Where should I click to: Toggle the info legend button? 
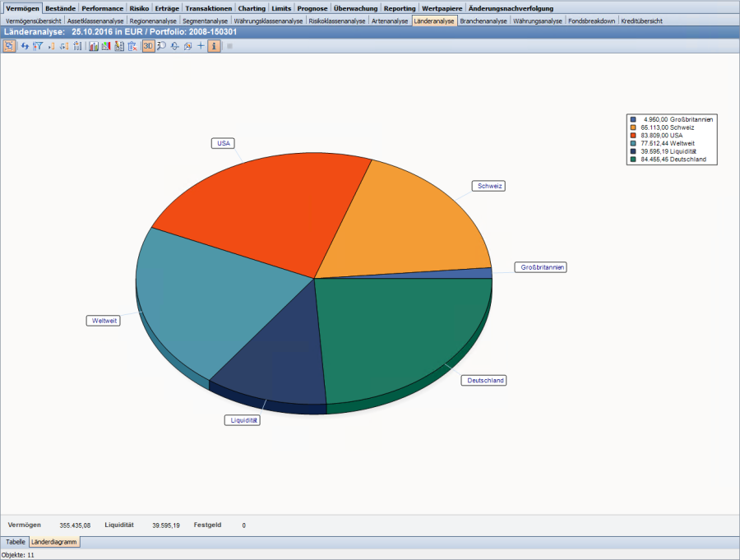214,46
